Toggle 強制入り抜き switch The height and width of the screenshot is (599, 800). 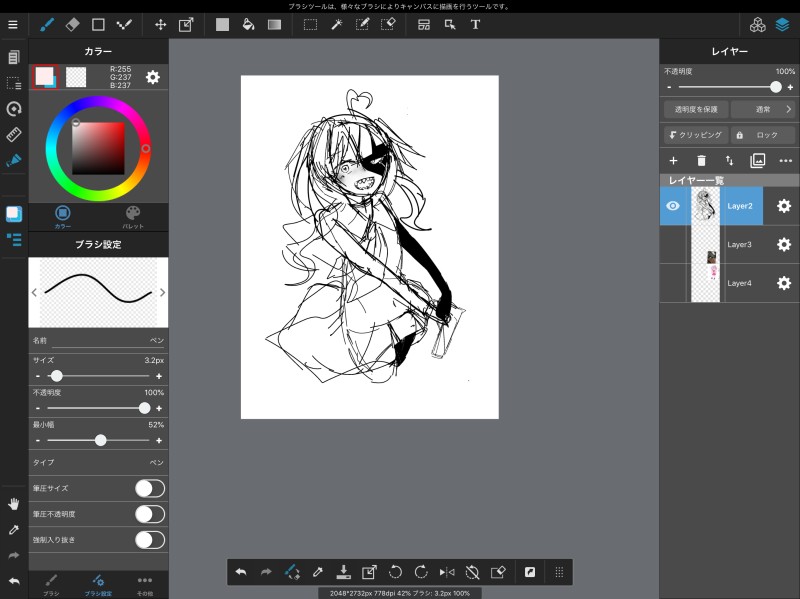point(150,540)
